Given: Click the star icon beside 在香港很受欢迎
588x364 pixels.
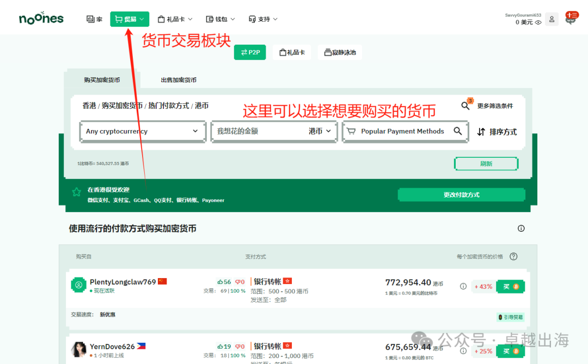Looking at the screenshot, I should 76,192.
